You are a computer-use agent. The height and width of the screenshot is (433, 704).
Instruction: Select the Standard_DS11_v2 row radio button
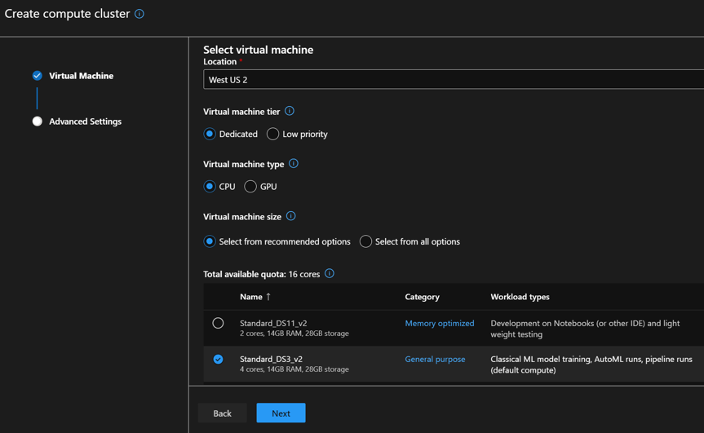click(x=218, y=323)
